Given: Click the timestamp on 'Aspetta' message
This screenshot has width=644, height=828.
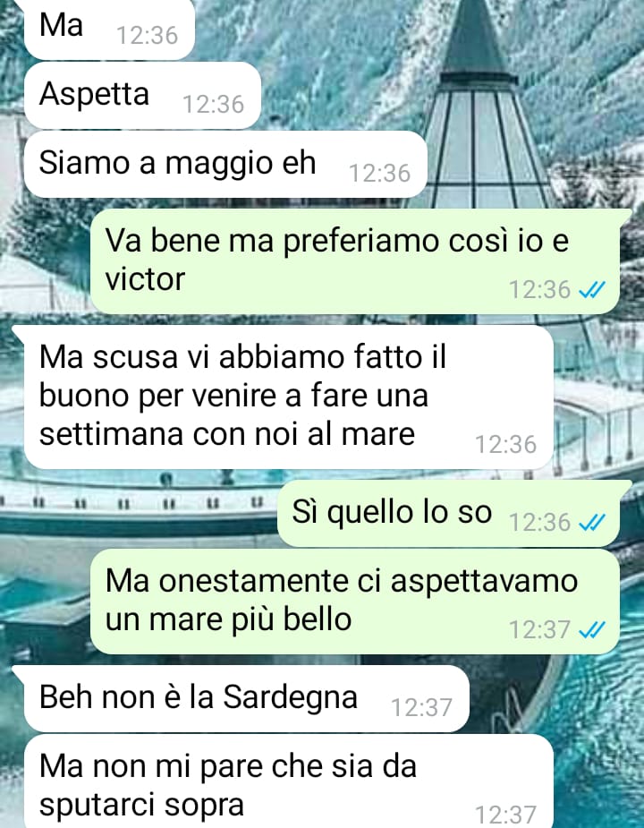Looking at the screenshot, I should 213,104.
